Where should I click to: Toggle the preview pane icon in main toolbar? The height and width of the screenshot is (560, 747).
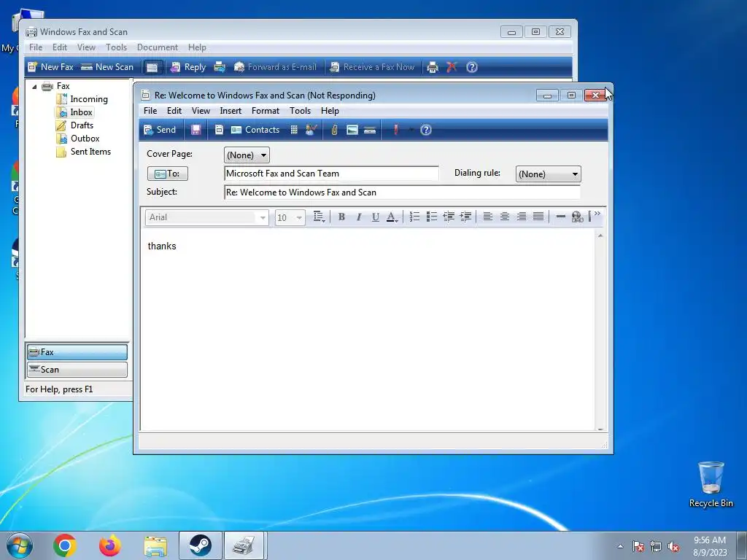(152, 67)
